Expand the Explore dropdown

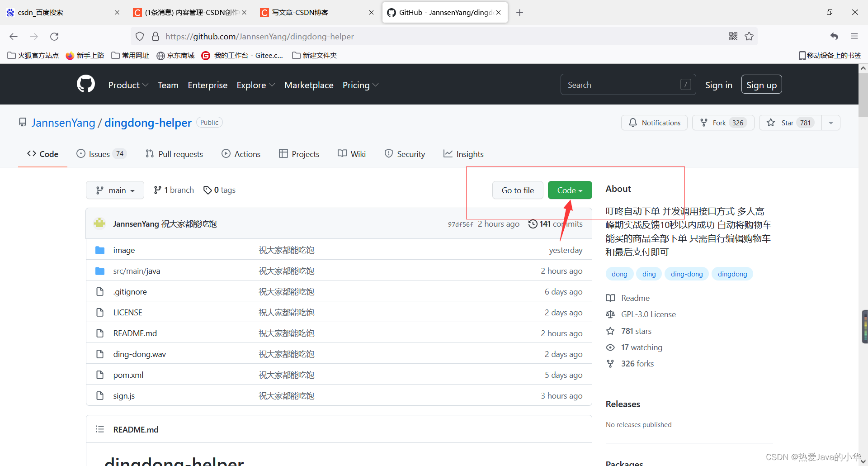coord(255,85)
